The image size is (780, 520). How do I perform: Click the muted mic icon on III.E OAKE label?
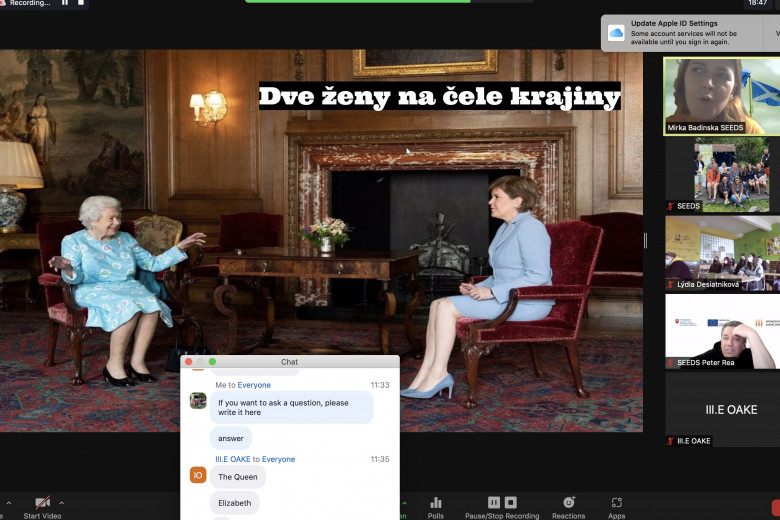tap(671, 441)
